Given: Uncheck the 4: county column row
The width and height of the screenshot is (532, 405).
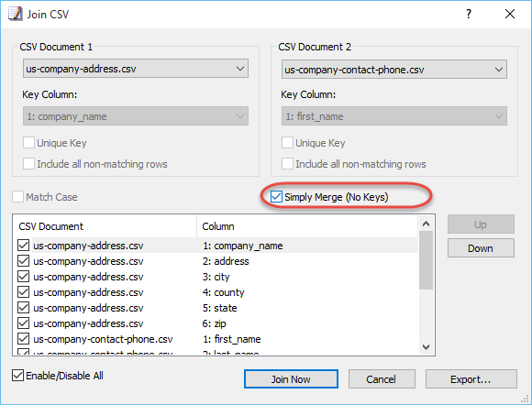Looking at the screenshot, I should (x=23, y=292).
